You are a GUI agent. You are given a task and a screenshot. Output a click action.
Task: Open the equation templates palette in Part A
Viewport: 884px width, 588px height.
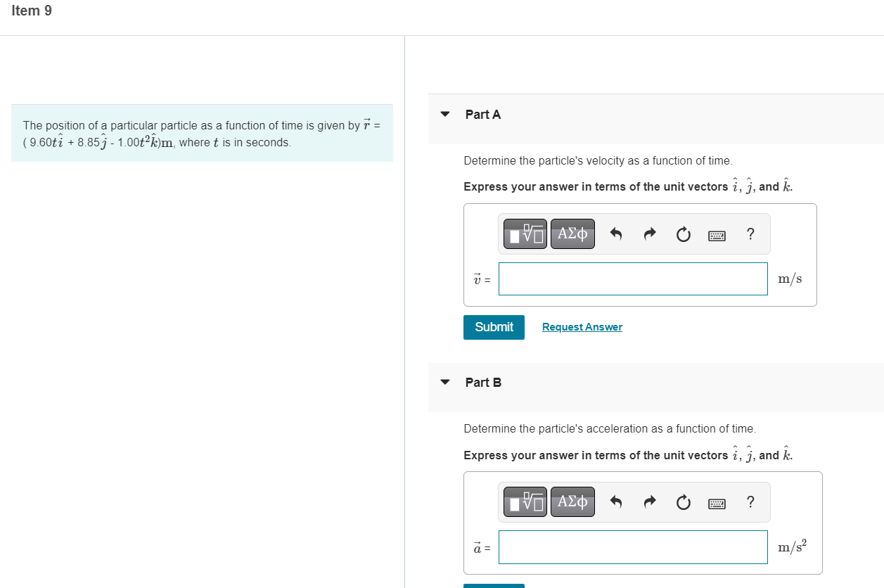pos(525,234)
